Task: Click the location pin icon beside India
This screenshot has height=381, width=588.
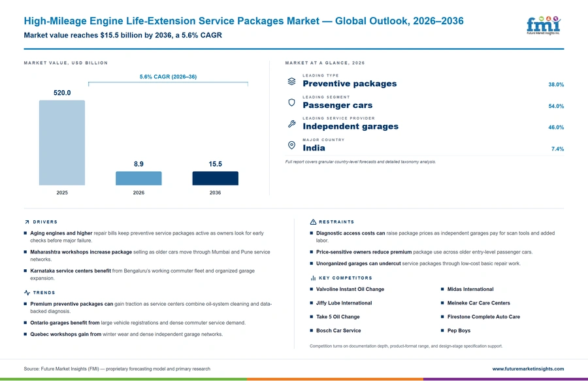Action: point(291,145)
